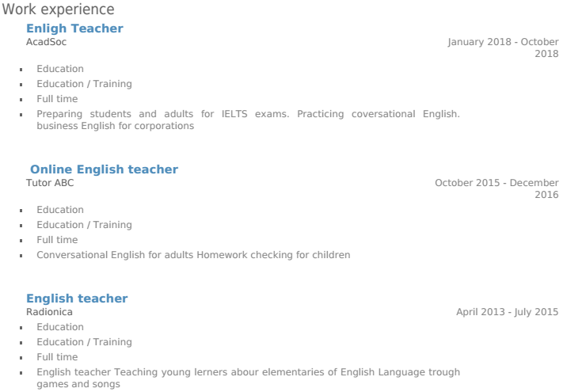Click "Full time" under the Tutor ABC job
This screenshot has height=392, width=563.
[57, 240]
